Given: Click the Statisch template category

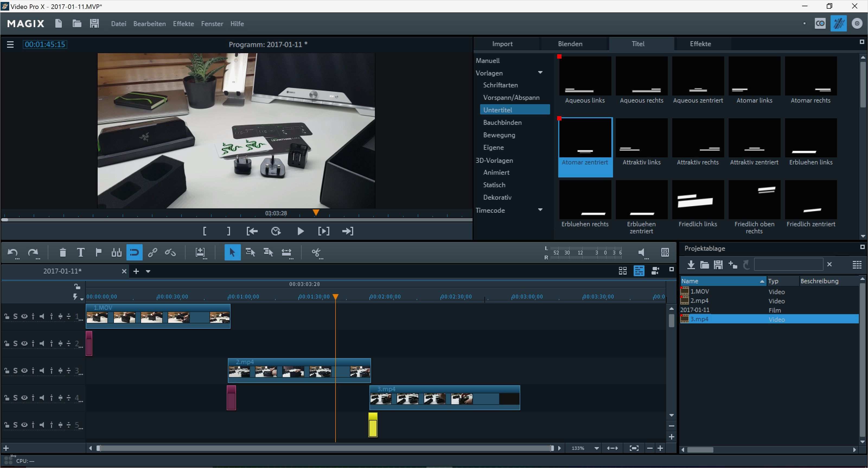Looking at the screenshot, I should click(x=494, y=184).
